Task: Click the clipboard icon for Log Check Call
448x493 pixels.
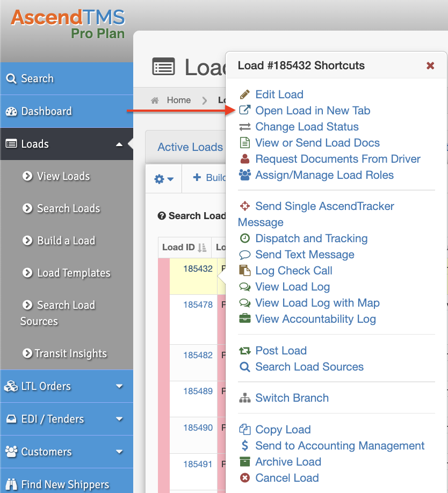Action: [244, 270]
